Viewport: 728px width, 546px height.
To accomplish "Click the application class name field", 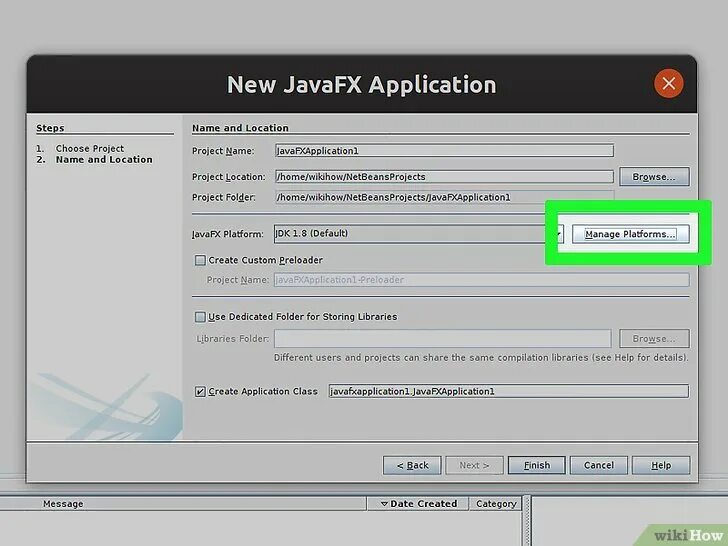I will point(508,391).
